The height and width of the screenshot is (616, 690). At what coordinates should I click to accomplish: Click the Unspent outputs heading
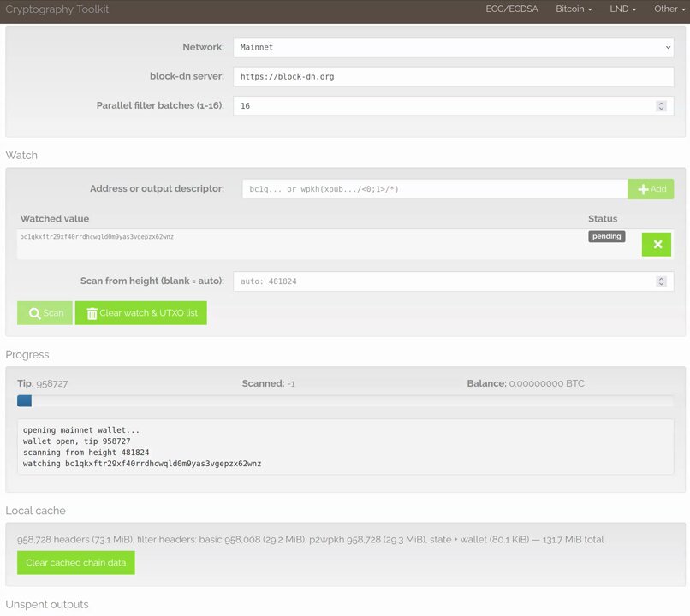47,605
